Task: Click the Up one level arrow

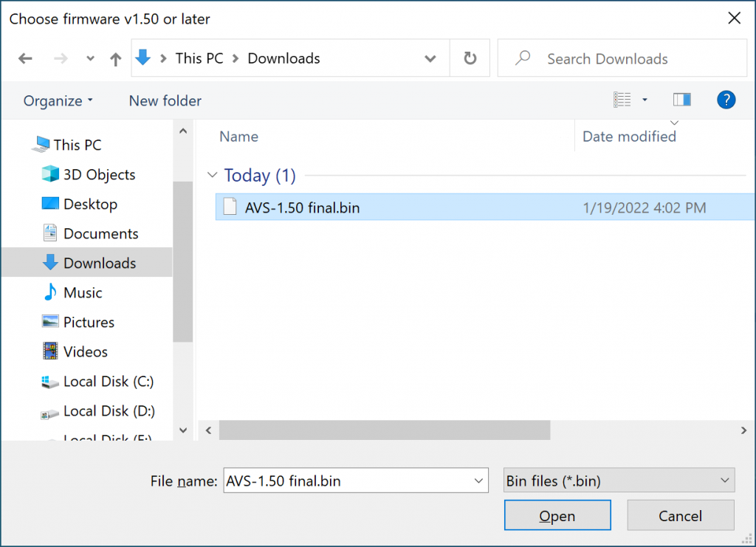Action: (x=115, y=59)
